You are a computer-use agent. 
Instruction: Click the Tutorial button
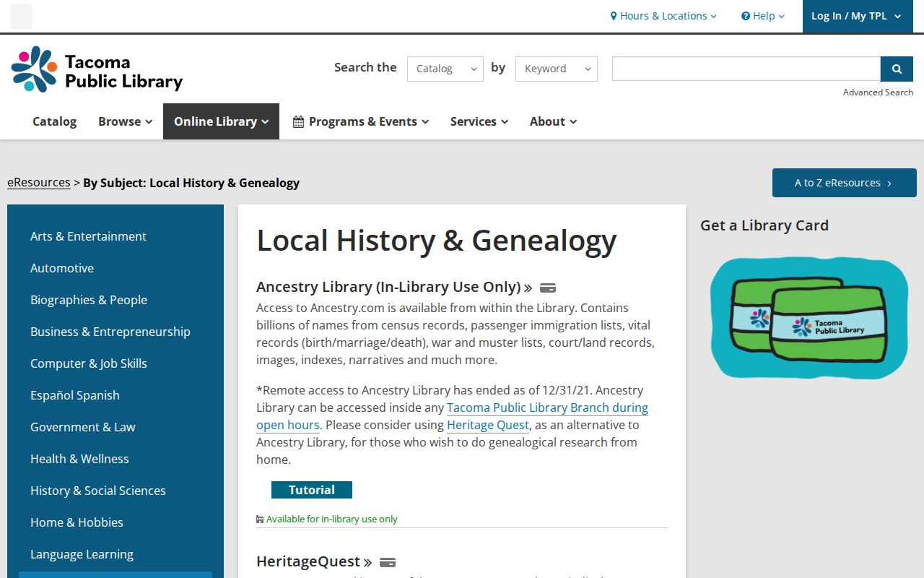click(312, 490)
